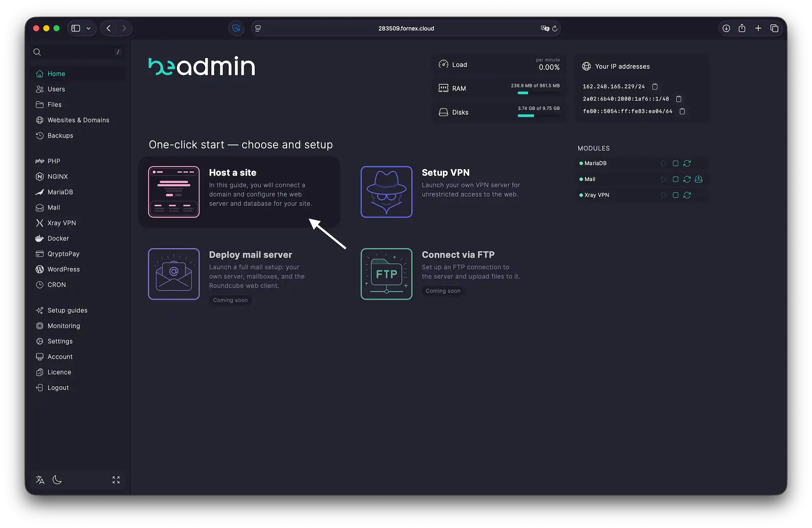Toggle dark mode with the moon icon
812x528 pixels.
point(58,480)
